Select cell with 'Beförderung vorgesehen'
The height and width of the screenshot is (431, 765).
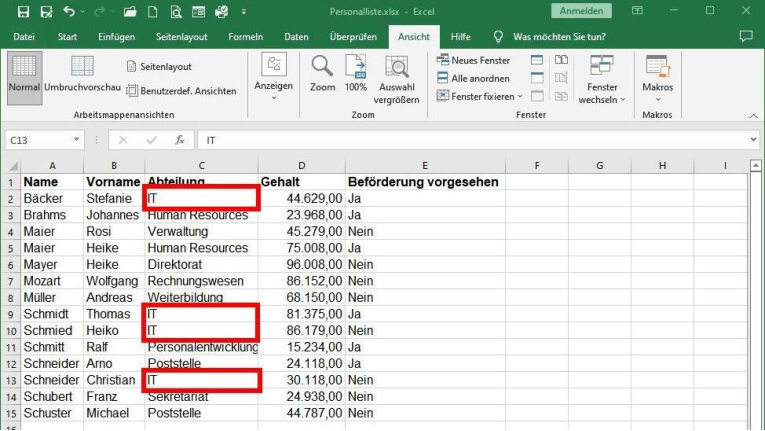tap(423, 182)
